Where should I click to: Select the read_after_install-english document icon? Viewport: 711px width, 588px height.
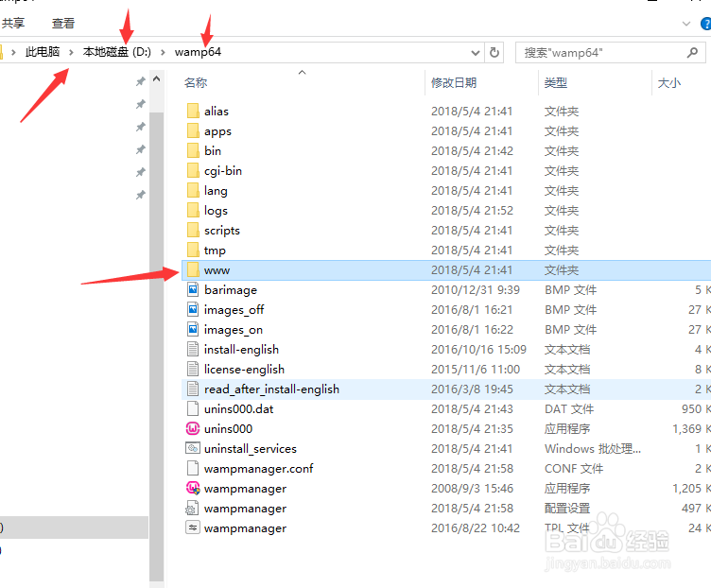(x=193, y=389)
